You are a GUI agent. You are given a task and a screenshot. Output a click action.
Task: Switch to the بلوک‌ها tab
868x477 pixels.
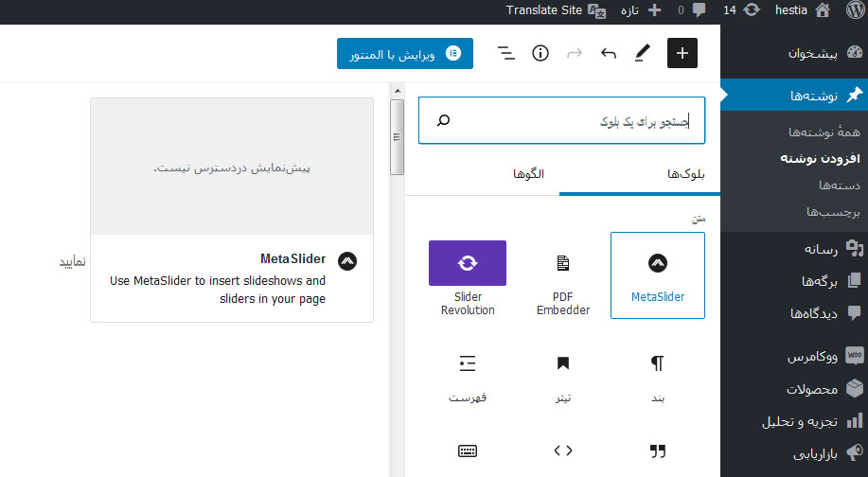pyautogui.click(x=686, y=174)
